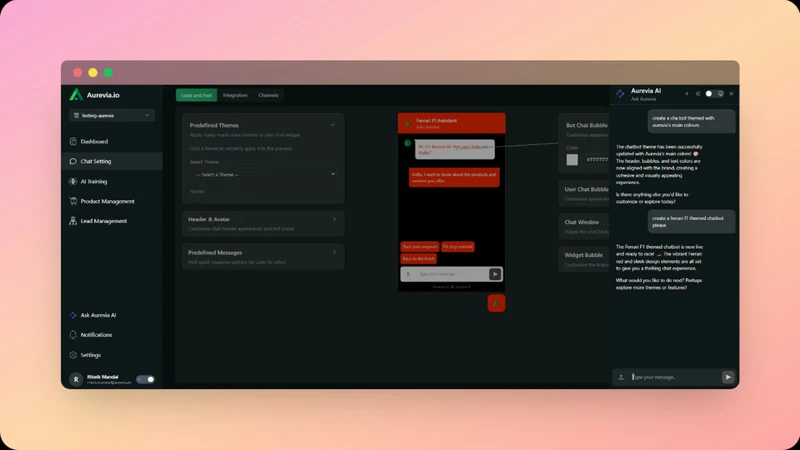Click the Ferrari F1 Assistant header avatar

(408, 123)
